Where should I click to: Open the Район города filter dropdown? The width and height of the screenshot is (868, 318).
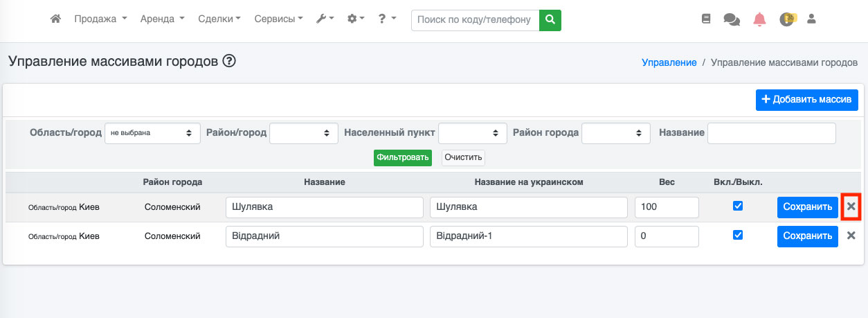(616, 133)
